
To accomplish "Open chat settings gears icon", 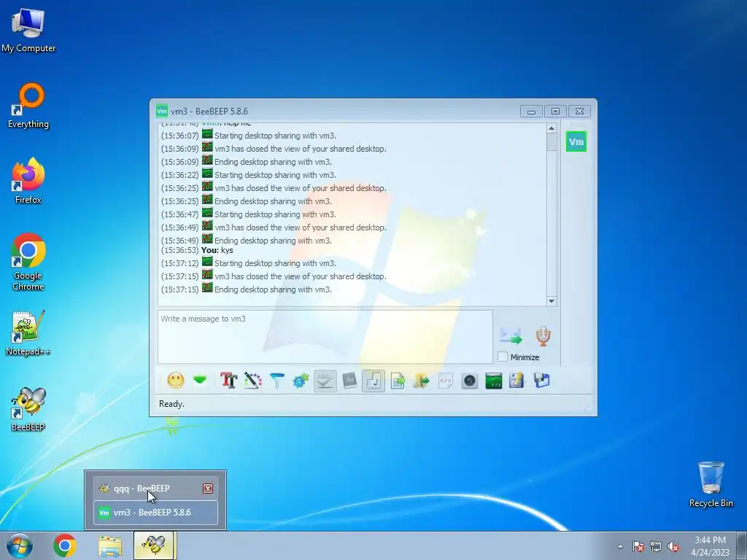I will 301,381.
